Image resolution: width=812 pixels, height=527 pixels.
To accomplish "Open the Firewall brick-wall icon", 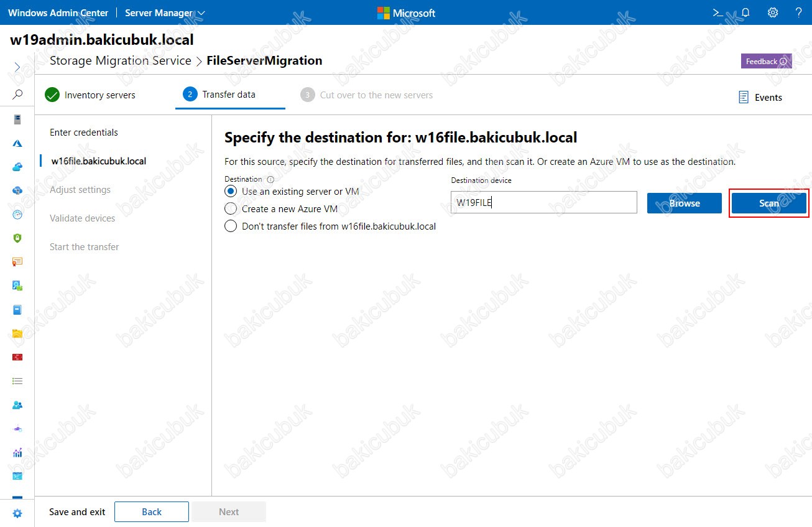I will point(17,357).
